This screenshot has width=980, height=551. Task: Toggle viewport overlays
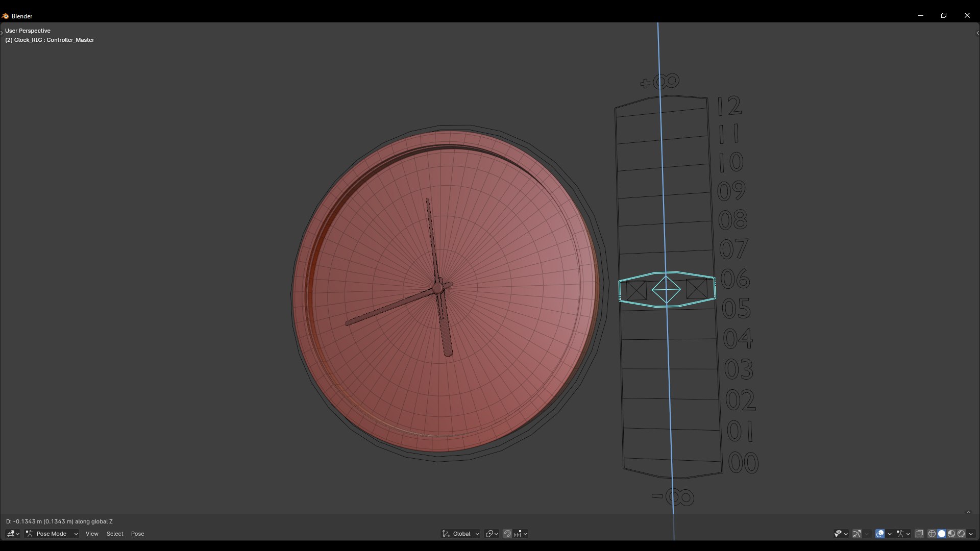click(x=880, y=534)
